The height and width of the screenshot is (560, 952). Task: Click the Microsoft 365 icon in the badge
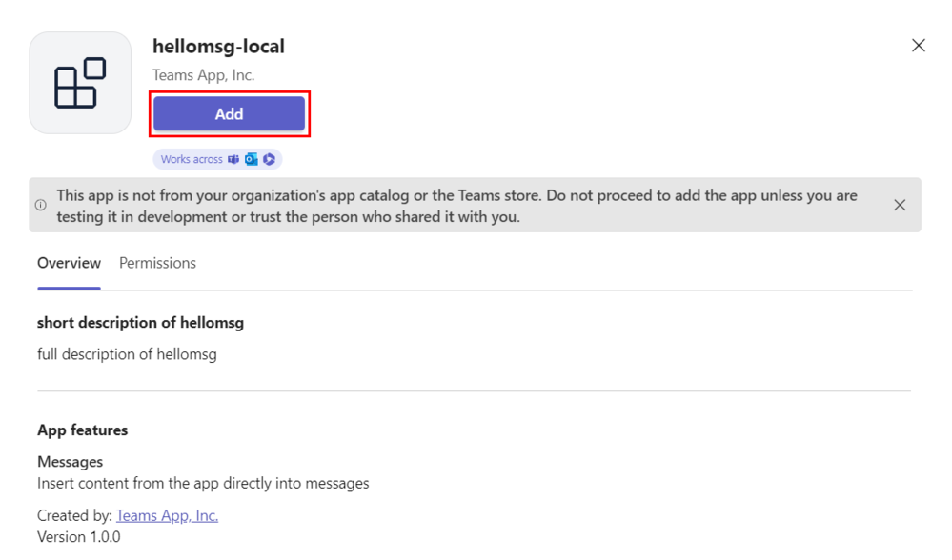pyautogui.click(x=270, y=160)
